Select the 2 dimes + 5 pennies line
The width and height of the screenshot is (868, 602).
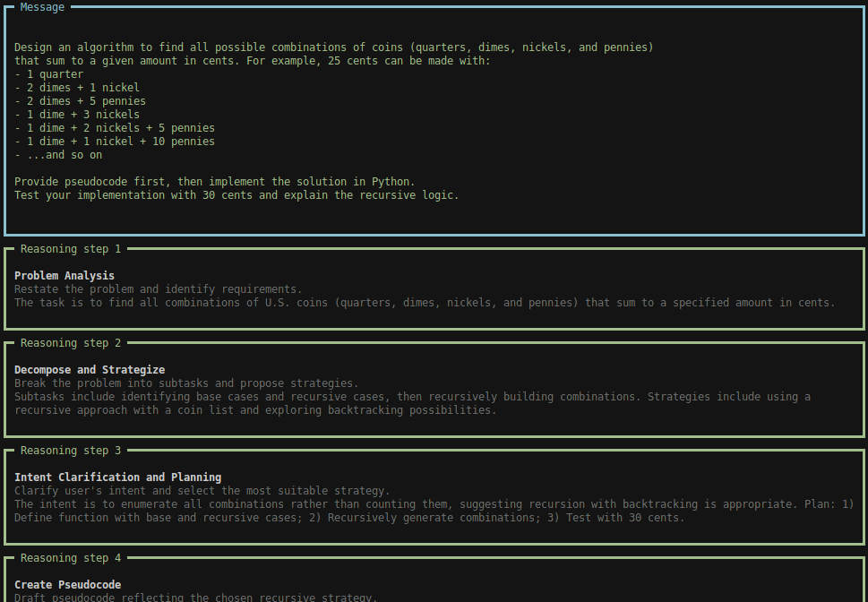point(79,100)
